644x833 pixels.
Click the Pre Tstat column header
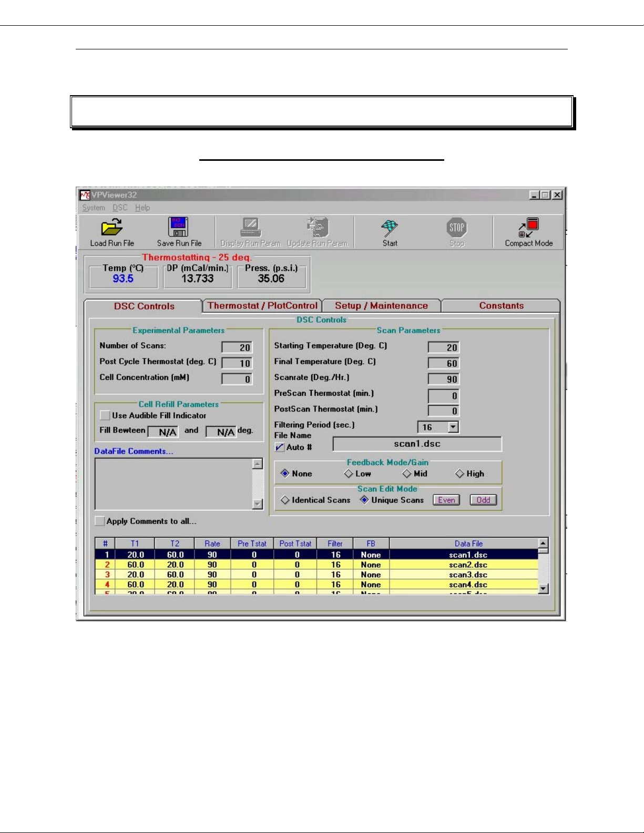point(252,543)
